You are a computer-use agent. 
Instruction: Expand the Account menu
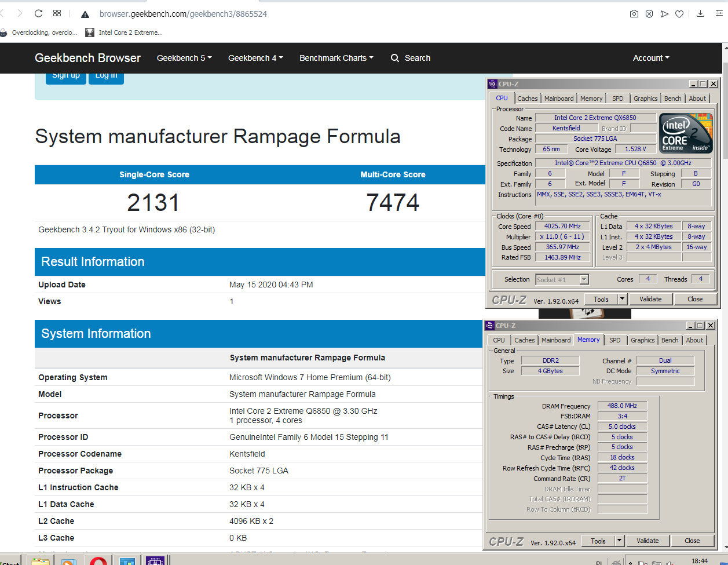(651, 58)
